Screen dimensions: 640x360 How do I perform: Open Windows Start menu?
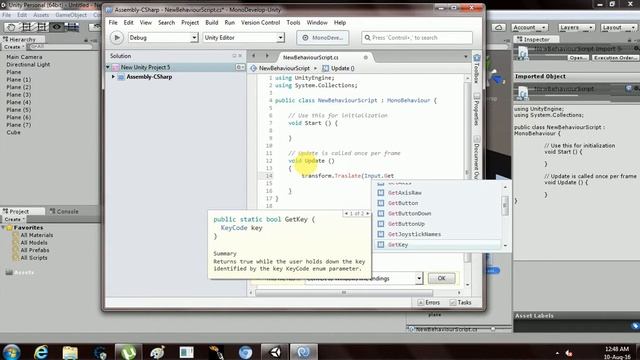(11, 352)
